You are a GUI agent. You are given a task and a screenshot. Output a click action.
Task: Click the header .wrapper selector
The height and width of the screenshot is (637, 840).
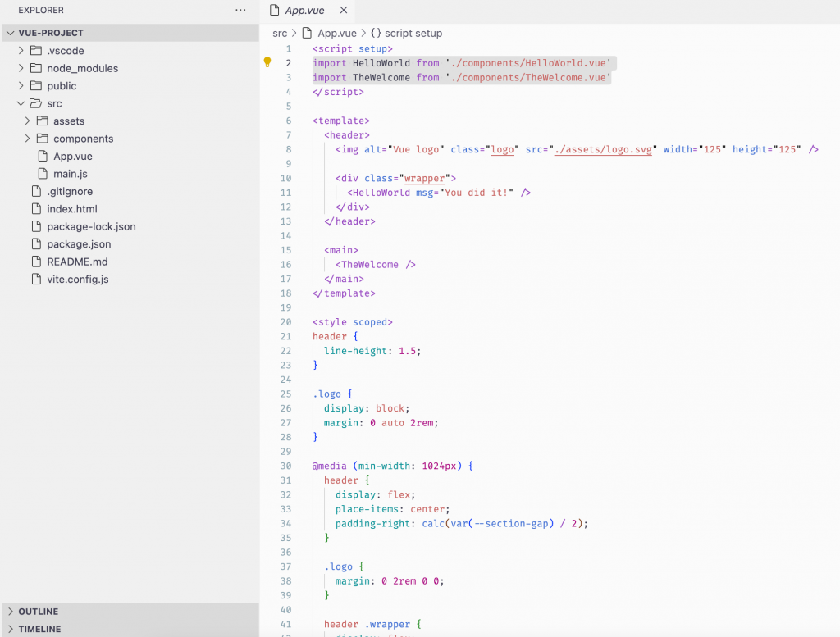click(372, 624)
